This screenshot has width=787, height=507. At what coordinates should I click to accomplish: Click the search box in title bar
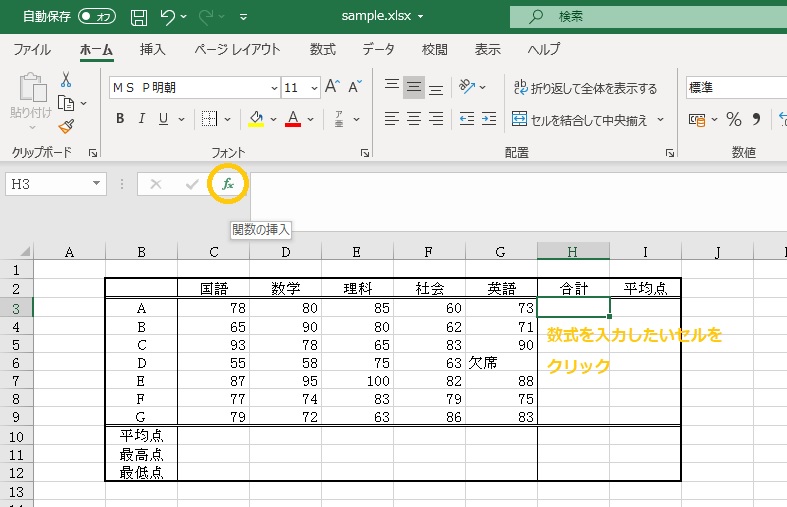(x=640, y=17)
